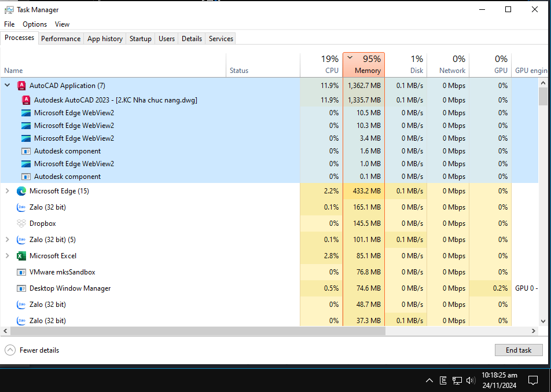The image size is (551, 392).
Task: Click the Memory column sort arrow
Action: (350, 57)
